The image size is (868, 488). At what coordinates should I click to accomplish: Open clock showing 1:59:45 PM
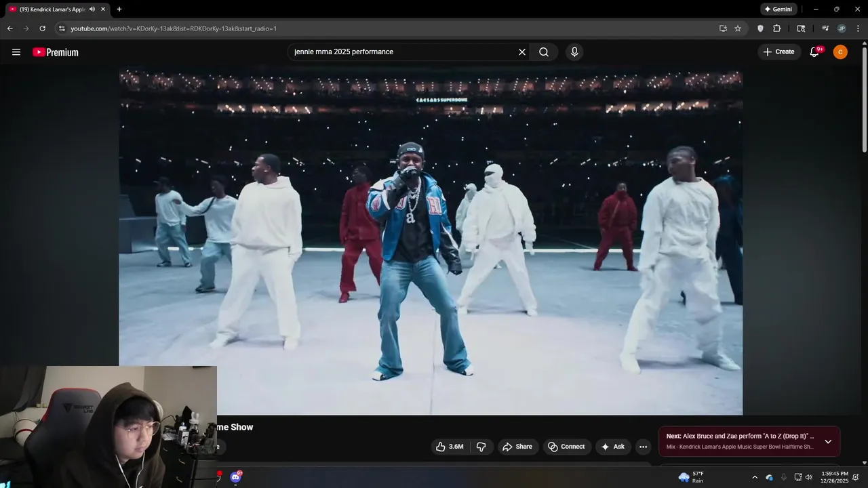point(834,477)
